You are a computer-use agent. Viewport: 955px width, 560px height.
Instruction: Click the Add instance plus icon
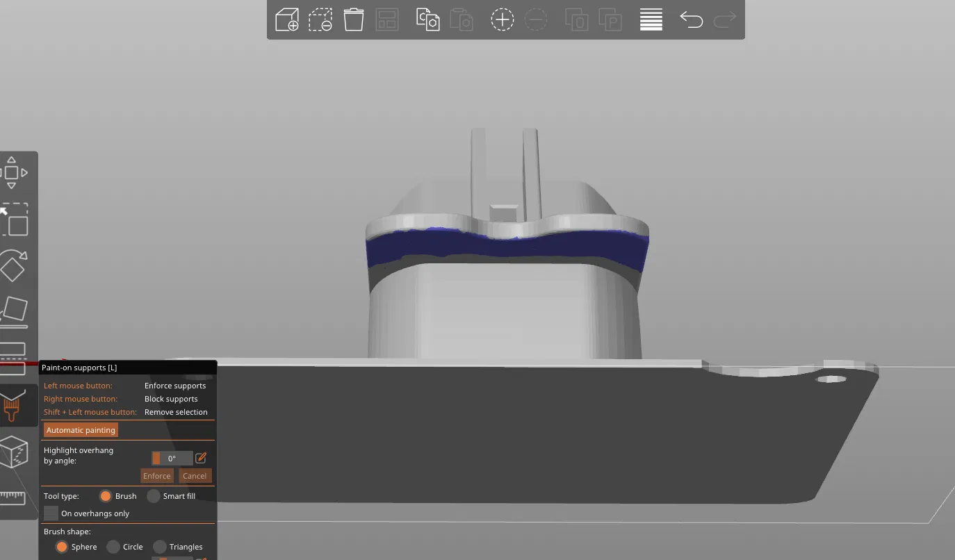point(503,19)
